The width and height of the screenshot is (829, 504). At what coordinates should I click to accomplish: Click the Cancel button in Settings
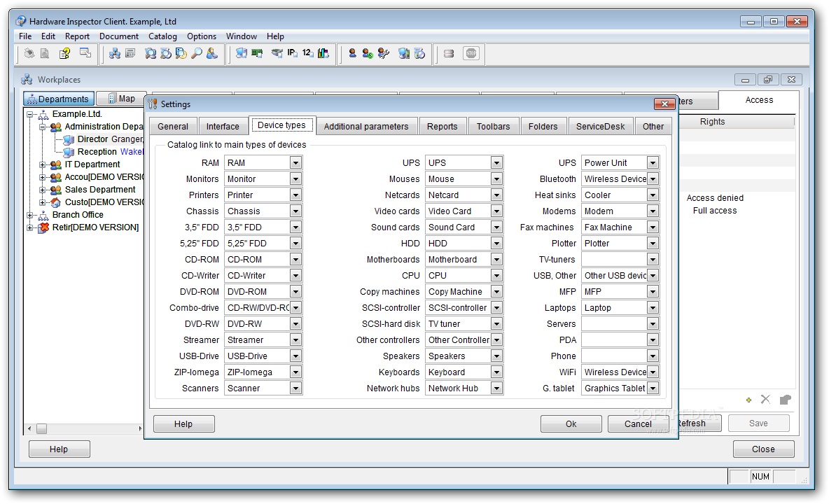click(637, 423)
